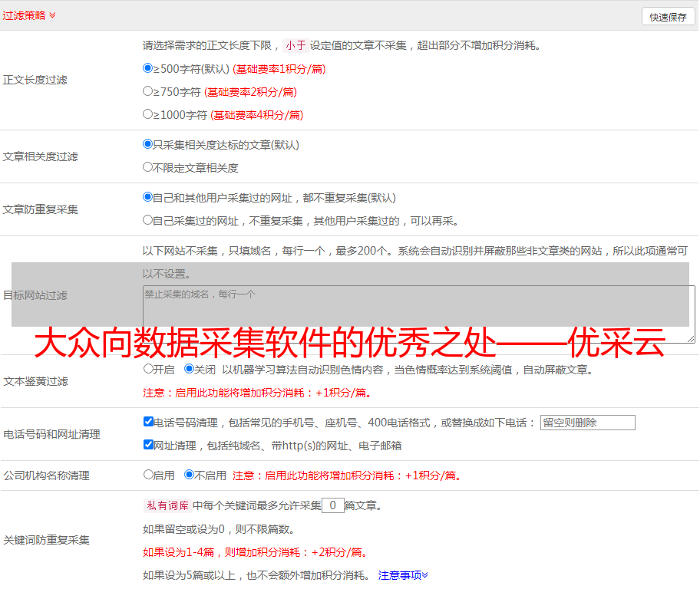Screen dimensions: 700x589
Task: Click the 禁止采集的域名 textarea
Action: click(418, 314)
